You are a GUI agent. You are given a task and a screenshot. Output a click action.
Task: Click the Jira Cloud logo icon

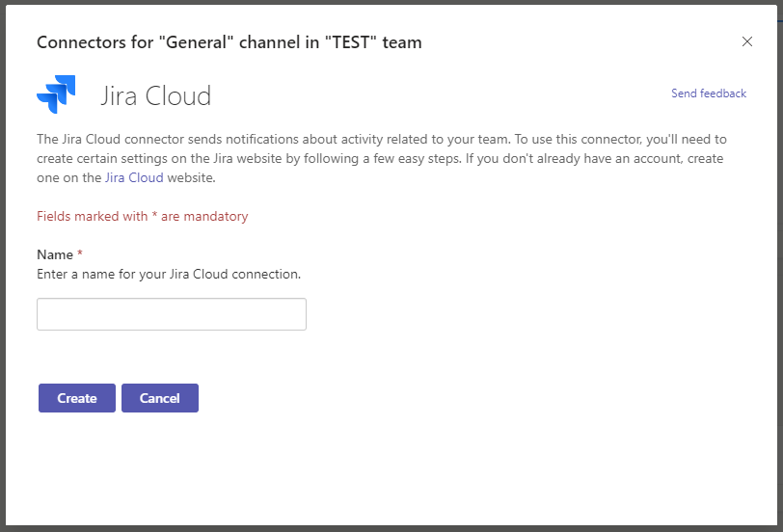(56, 94)
